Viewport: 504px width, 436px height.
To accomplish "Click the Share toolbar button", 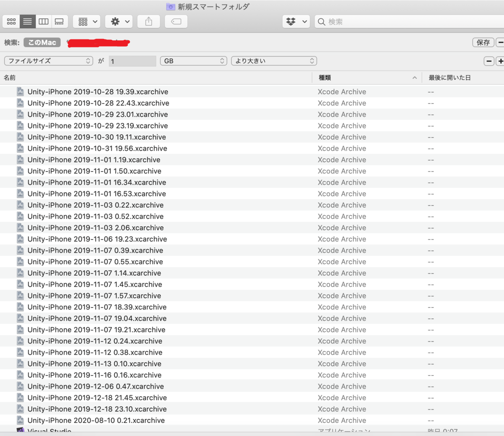I will coord(149,21).
